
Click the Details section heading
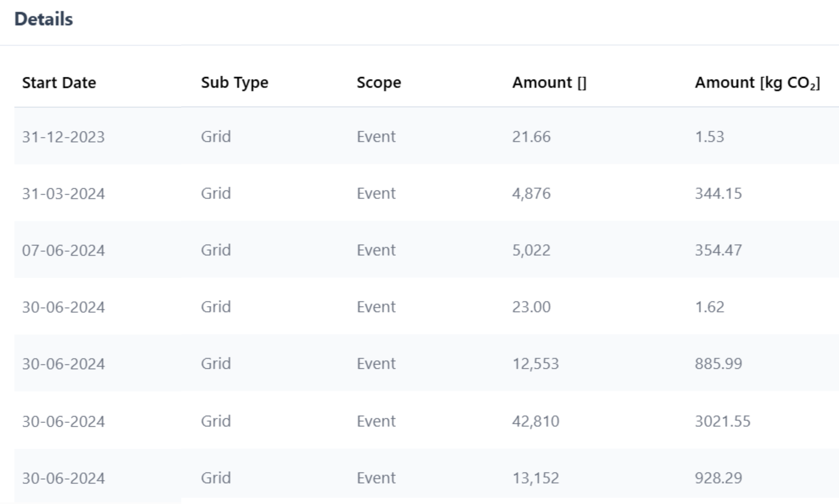[x=43, y=19]
